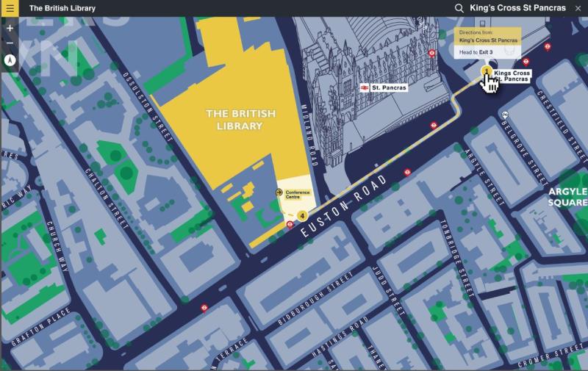Click 'Head to Exit 3' in directions popup
This screenshot has height=371, width=588.
(476, 52)
